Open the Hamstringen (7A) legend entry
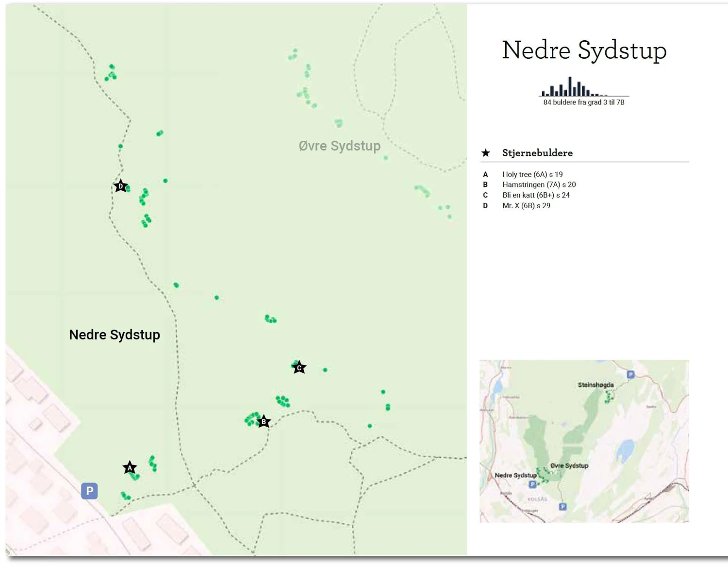This screenshot has width=728, height=566. pos(539,184)
